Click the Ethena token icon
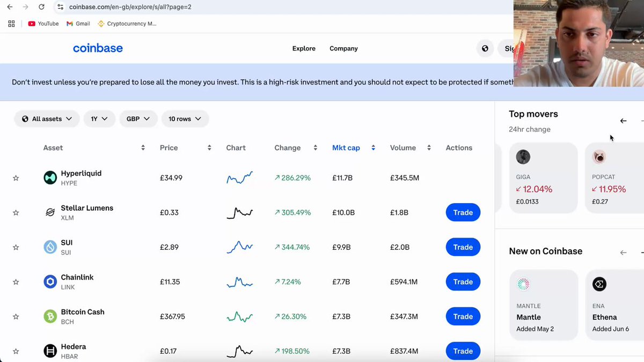The image size is (644, 362). click(599, 284)
